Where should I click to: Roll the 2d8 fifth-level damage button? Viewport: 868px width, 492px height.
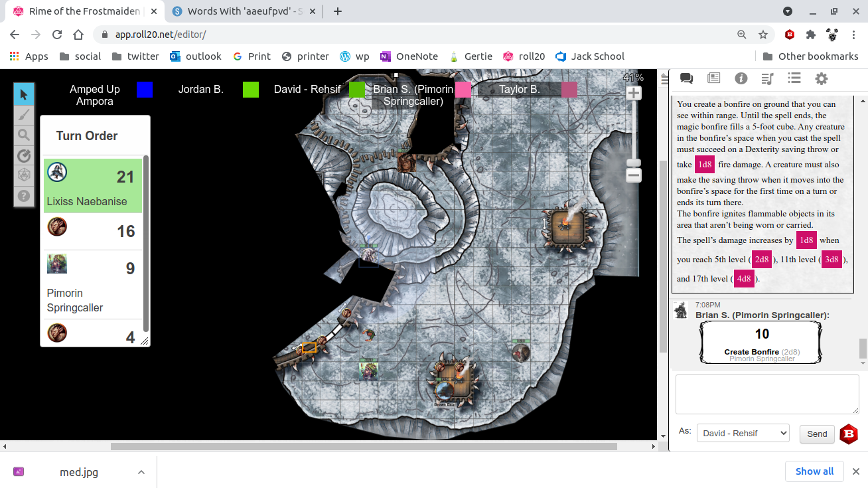[761, 260]
